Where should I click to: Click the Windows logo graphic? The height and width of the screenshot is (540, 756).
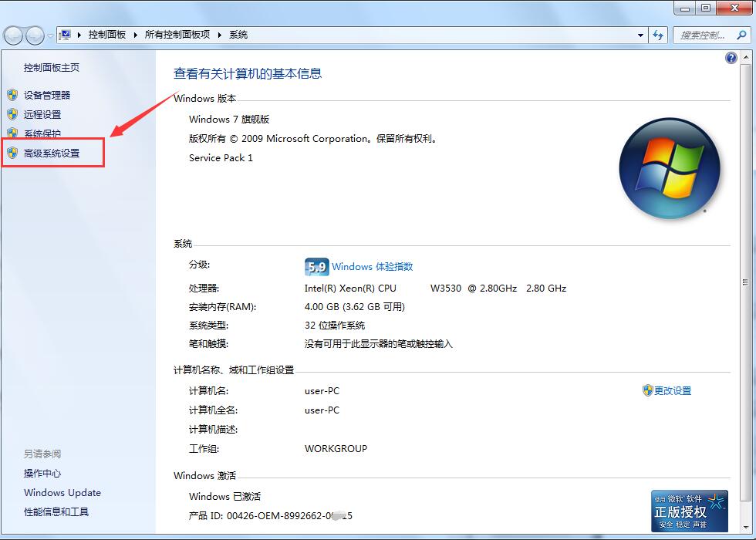(670, 168)
